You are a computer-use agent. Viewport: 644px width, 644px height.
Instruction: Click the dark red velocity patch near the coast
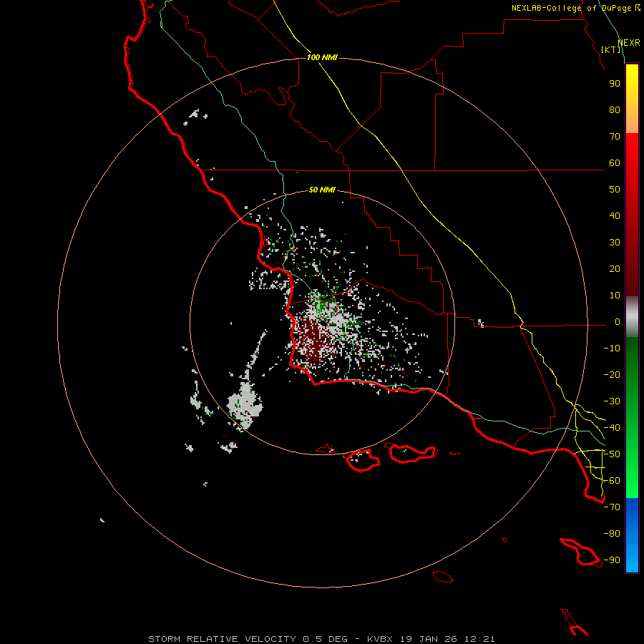(313, 338)
